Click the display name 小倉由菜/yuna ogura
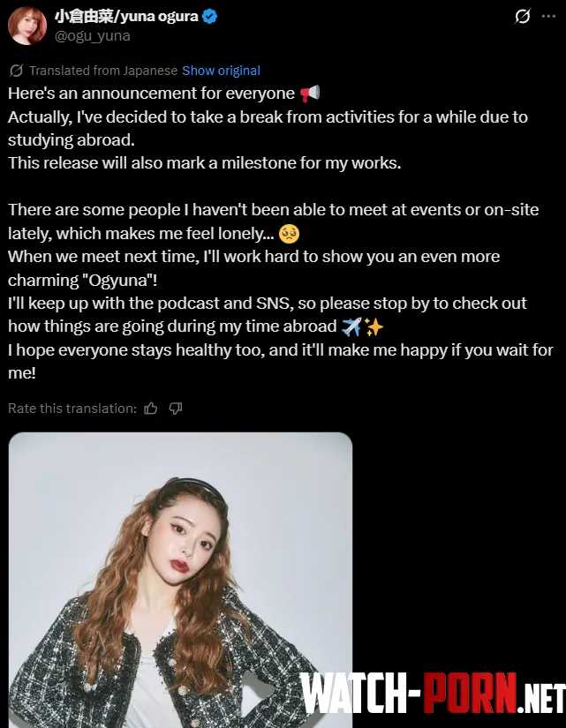This screenshot has height=728, width=566. (x=126, y=16)
